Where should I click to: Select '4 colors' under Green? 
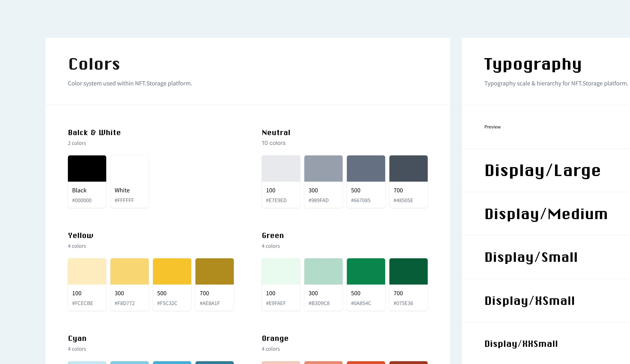click(271, 246)
